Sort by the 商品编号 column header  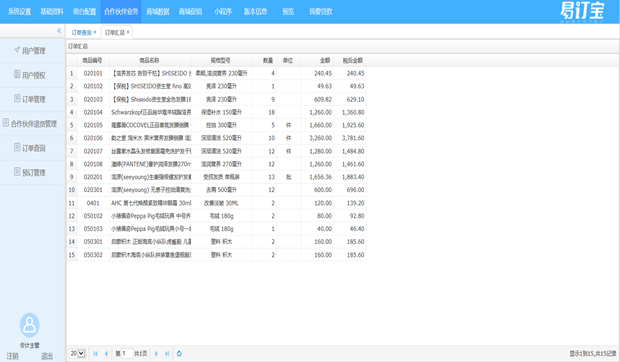coord(93,60)
